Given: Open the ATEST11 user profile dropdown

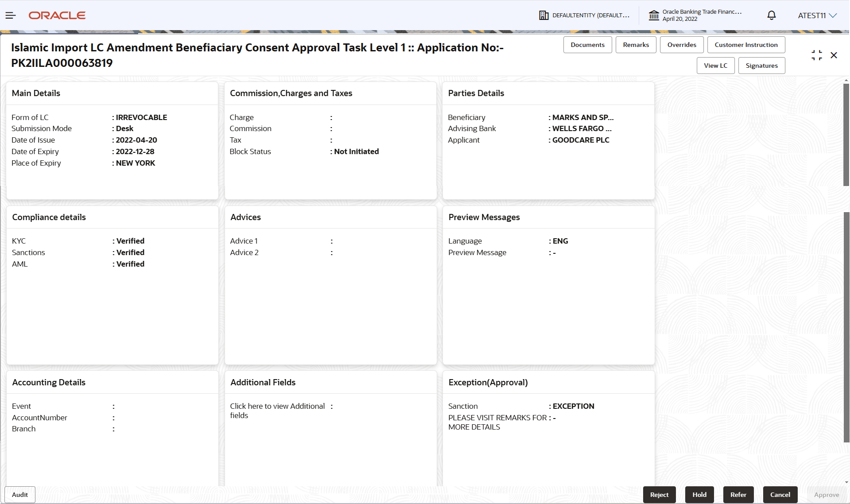Looking at the screenshot, I should pyautogui.click(x=817, y=15).
